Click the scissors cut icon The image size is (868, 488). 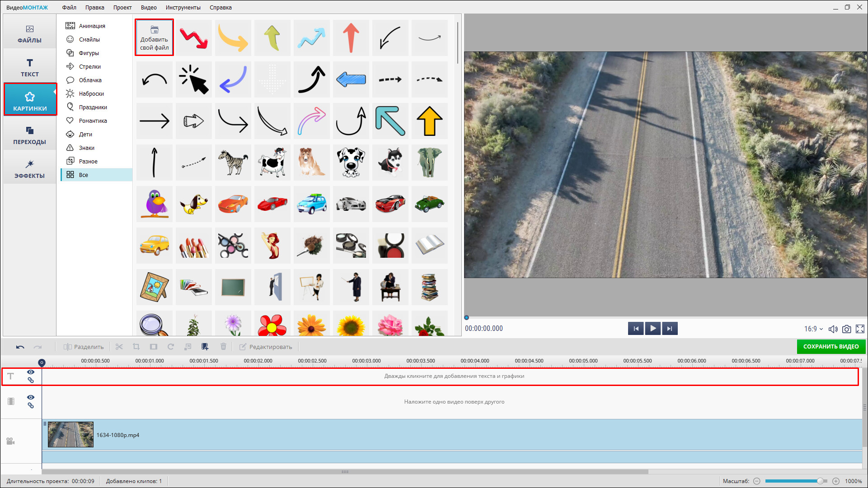[x=119, y=347]
